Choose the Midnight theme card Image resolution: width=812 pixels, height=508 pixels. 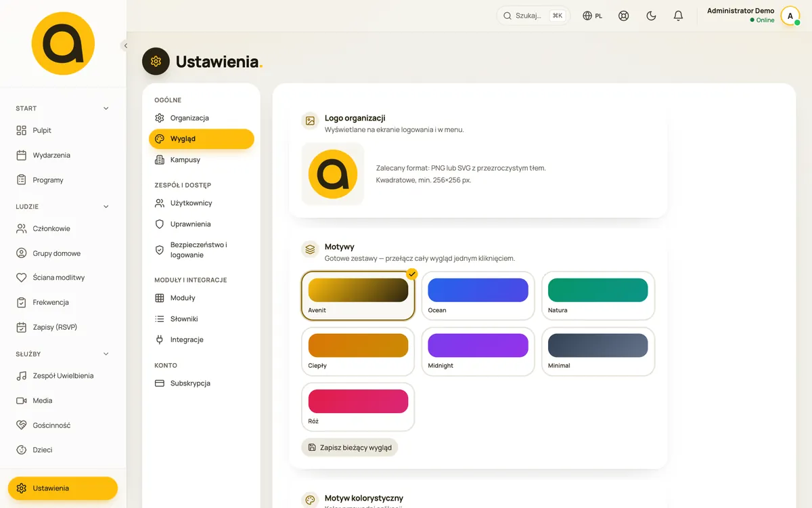[x=478, y=352]
